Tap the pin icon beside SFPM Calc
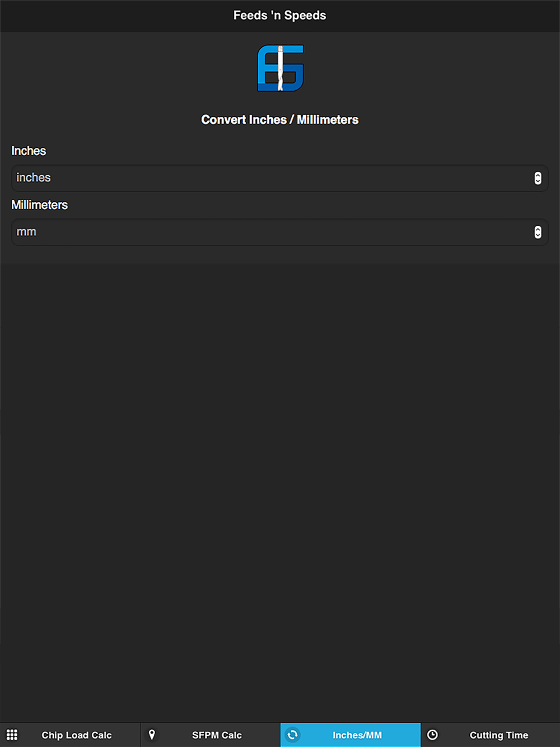Viewport: 560px width, 747px height. tap(152, 735)
